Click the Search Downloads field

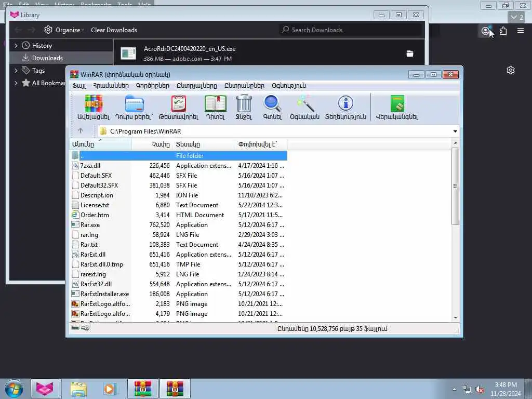pyautogui.click(x=350, y=30)
